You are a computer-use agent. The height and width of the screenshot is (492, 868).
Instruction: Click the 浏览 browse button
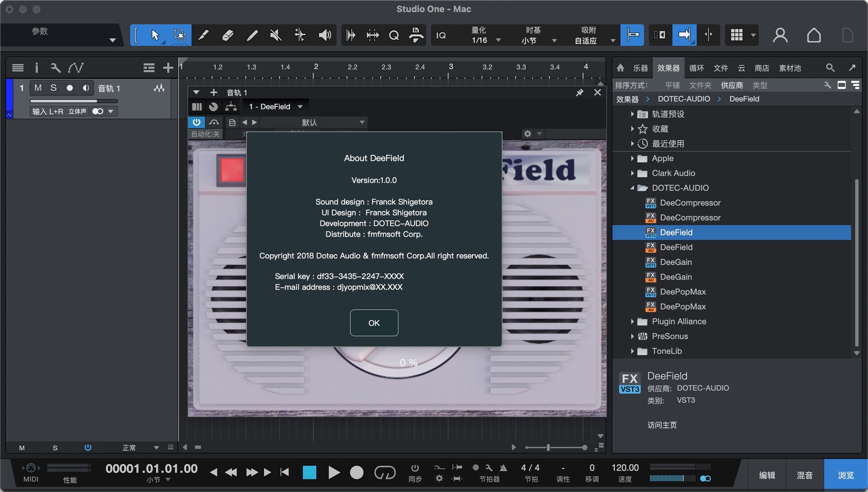pos(845,475)
